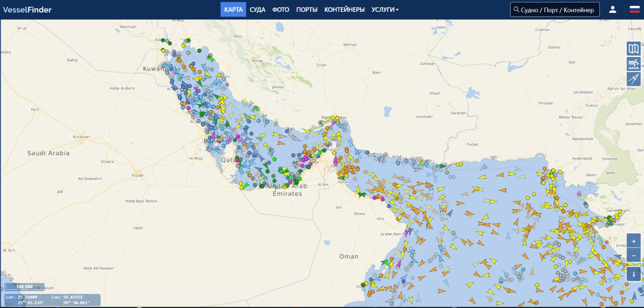The height and width of the screenshot is (308, 644).
Task: Click the Zahedan label
Action: point(427,64)
